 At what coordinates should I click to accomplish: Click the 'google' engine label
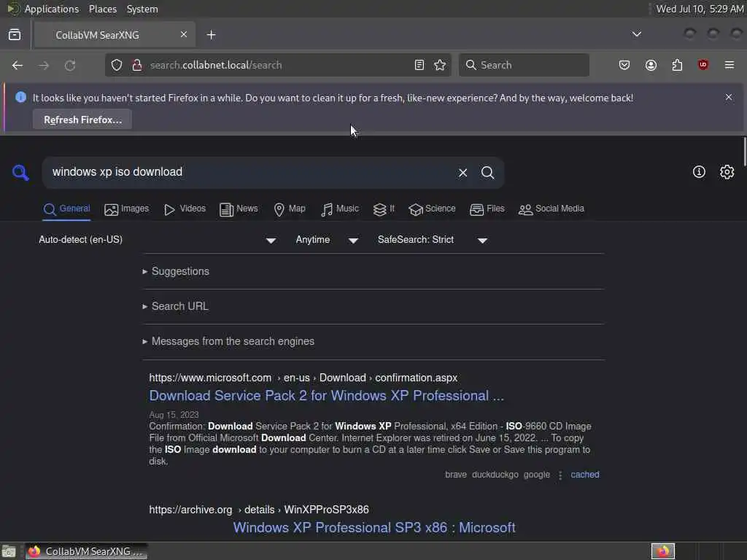[536, 475]
